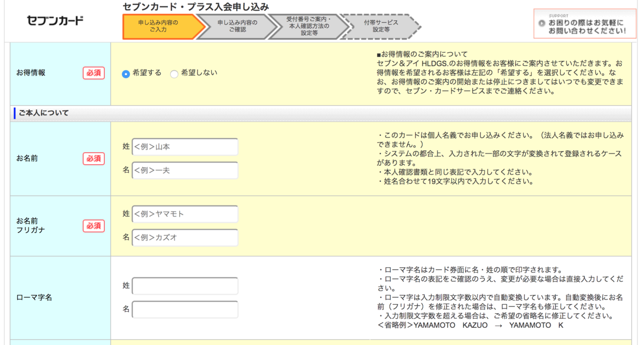Click the support arrow icon in the banner
Image resolution: width=644 pixels, height=345 pixels.
pos(542,23)
